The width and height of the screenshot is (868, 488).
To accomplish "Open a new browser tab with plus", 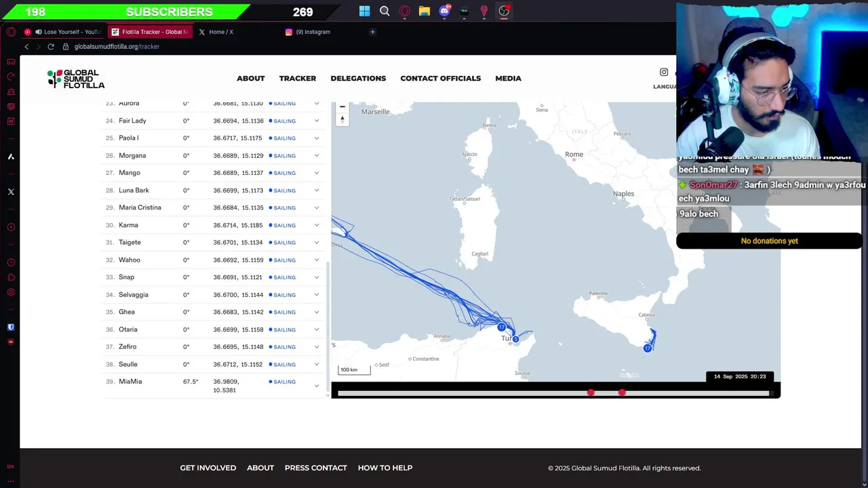I will (372, 32).
